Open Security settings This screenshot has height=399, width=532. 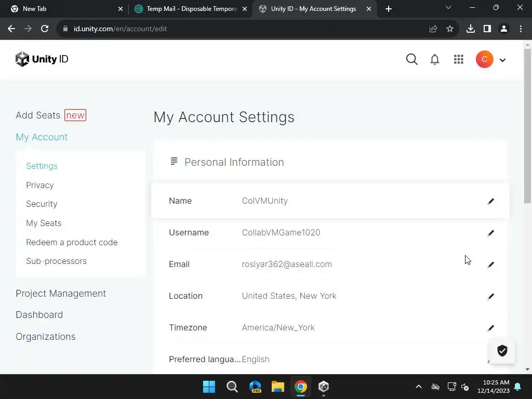click(42, 204)
